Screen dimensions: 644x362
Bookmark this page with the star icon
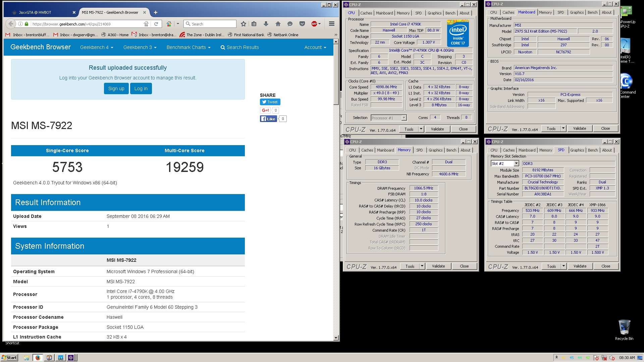243,24
